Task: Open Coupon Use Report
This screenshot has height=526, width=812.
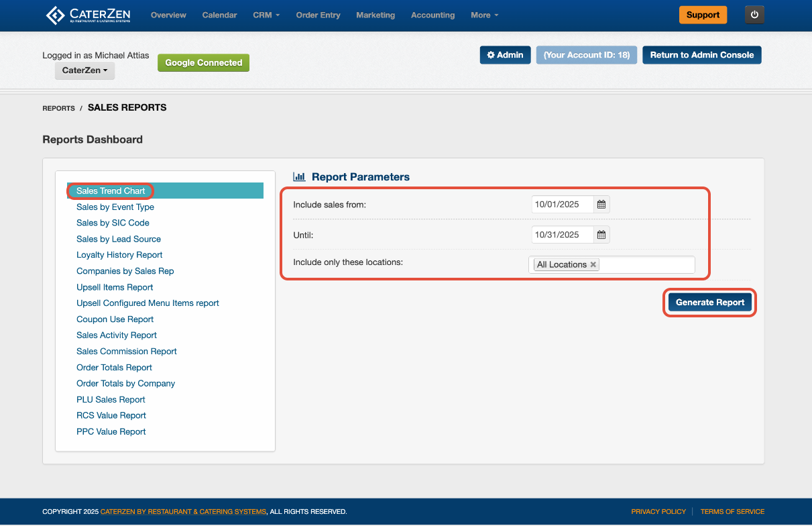Action: (x=115, y=319)
